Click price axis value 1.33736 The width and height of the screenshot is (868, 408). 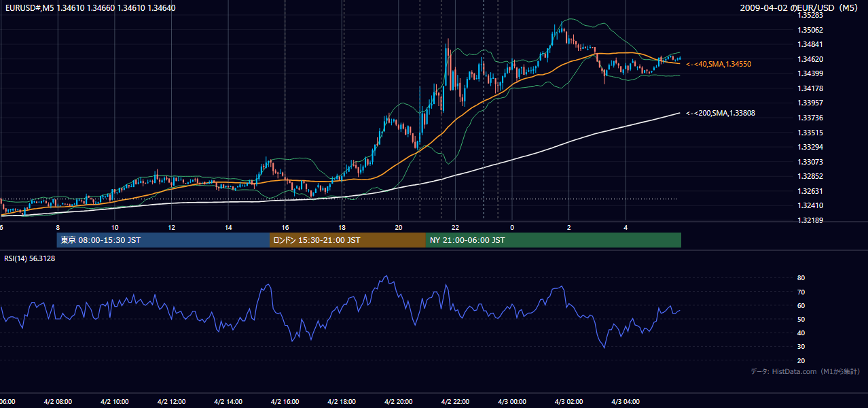810,118
